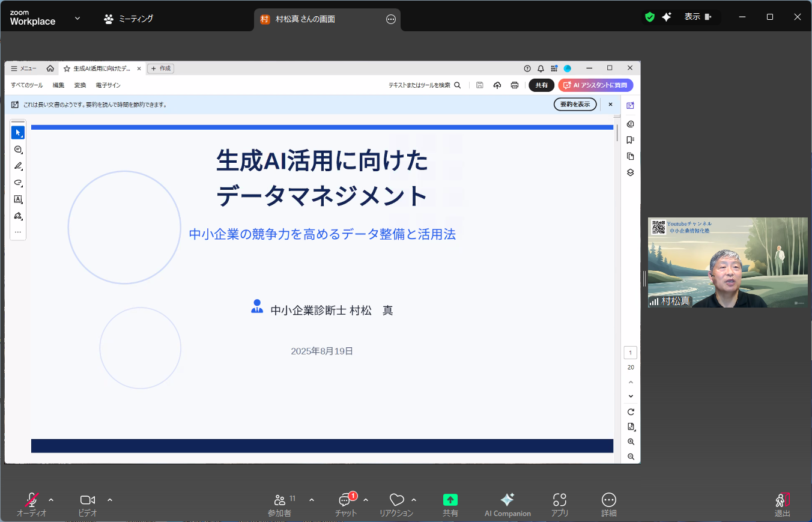Open screen share options ellipsis in tab
The height and width of the screenshot is (522, 812).
pos(391,19)
